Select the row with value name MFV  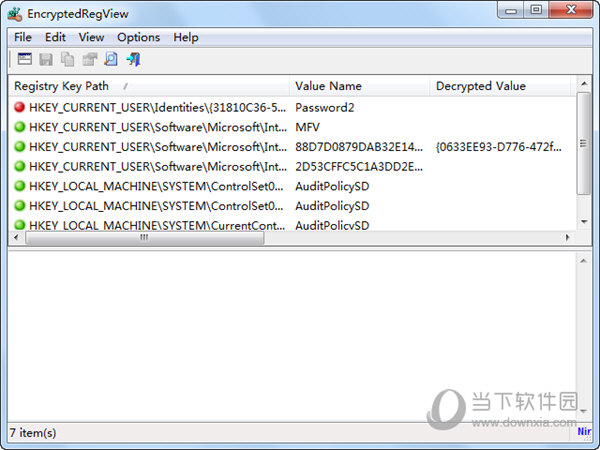point(292,127)
